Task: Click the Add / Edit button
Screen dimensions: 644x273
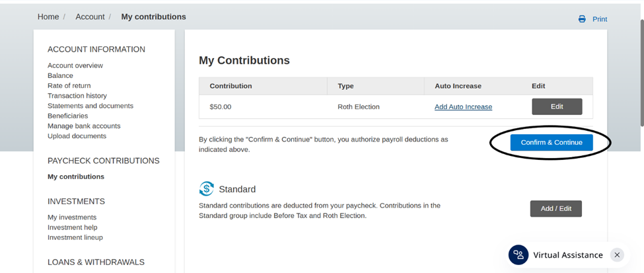Action: (555, 209)
